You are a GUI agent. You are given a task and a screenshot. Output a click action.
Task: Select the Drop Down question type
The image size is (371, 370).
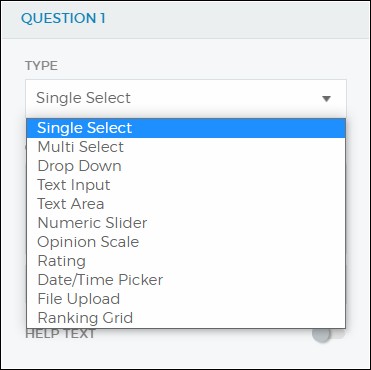[x=186, y=166]
